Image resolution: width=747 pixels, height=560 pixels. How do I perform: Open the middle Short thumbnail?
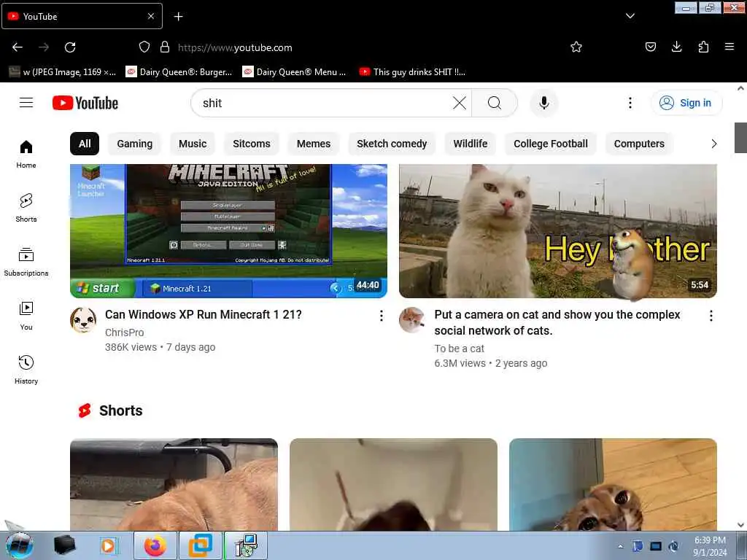pyautogui.click(x=393, y=484)
